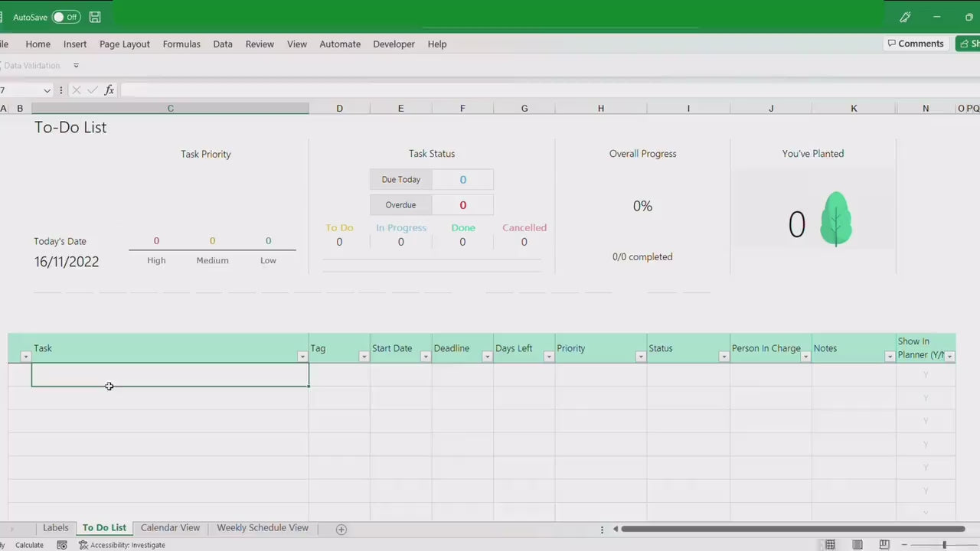Viewport: 980px width, 551px height.
Task: Click the Insert Function fx icon
Action: pos(109,90)
